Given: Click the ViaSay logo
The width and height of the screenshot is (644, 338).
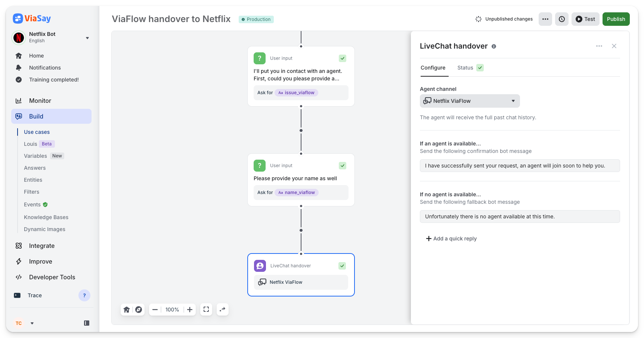Looking at the screenshot, I should tap(32, 18).
